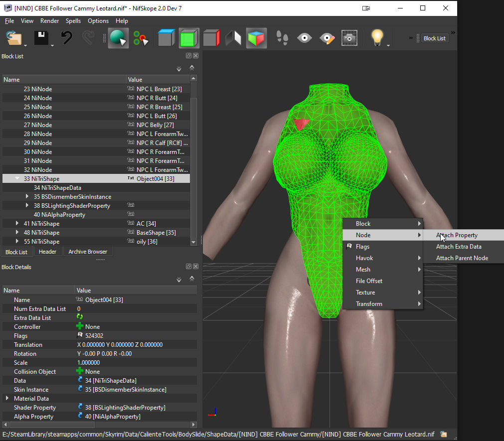The width and height of the screenshot is (504, 441).
Task: Click the walk mode footprints icon
Action: pos(282,38)
